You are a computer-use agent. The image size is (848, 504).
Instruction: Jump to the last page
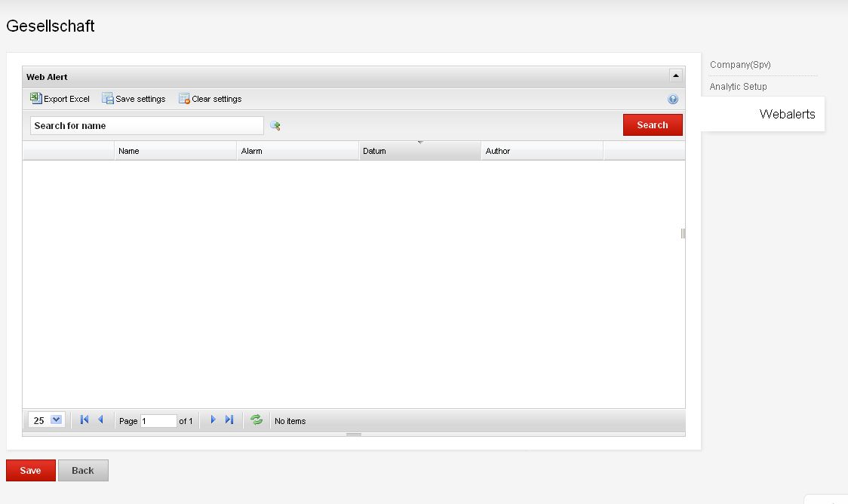click(x=229, y=420)
